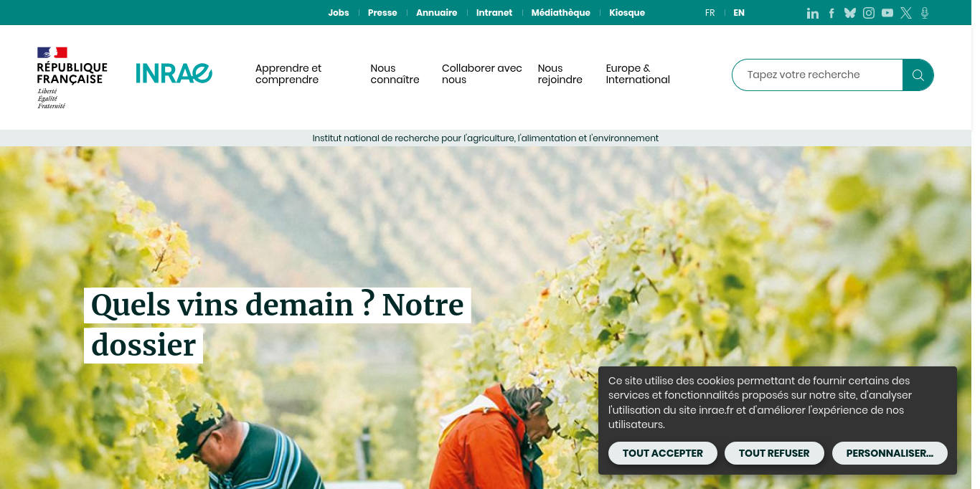Open the YouTube channel icon
Image resolution: width=980 pixels, height=489 pixels.
click(887, 13)
